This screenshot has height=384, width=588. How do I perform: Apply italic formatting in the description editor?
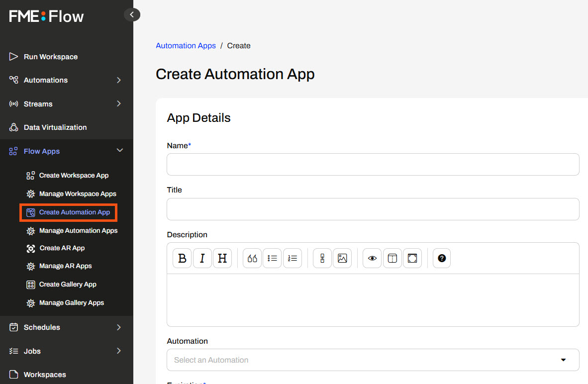pos(202,258)
